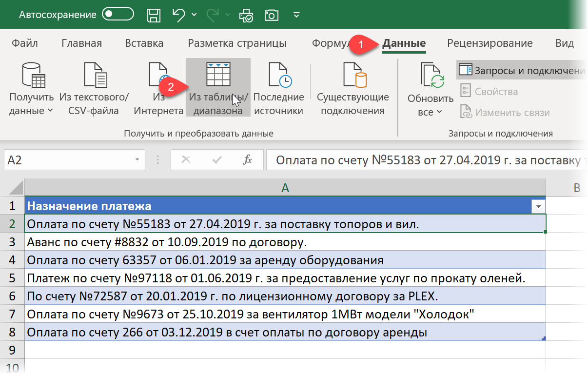The height and width of the screenshot is (374, 588).
Task: Click the Undo arrow icon
Action: click(x=179, y=15)
